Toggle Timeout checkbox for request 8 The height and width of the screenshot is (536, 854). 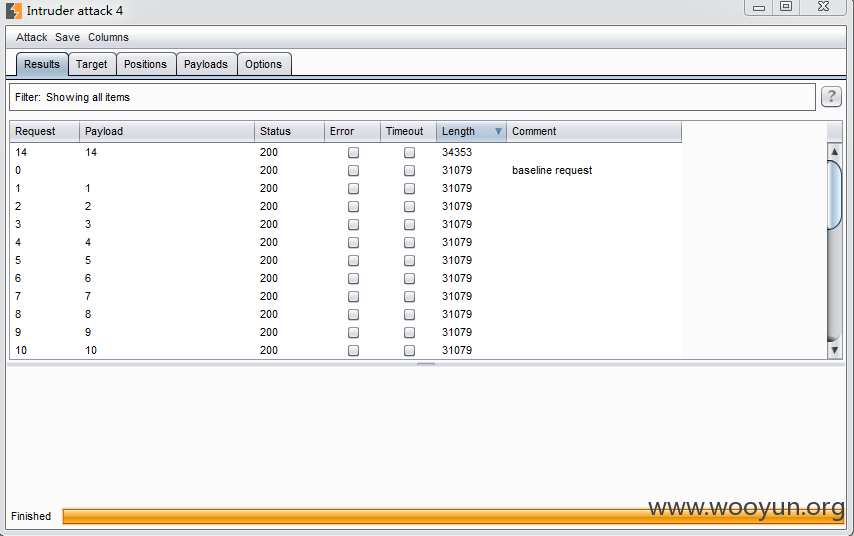(x=410, y=314)
